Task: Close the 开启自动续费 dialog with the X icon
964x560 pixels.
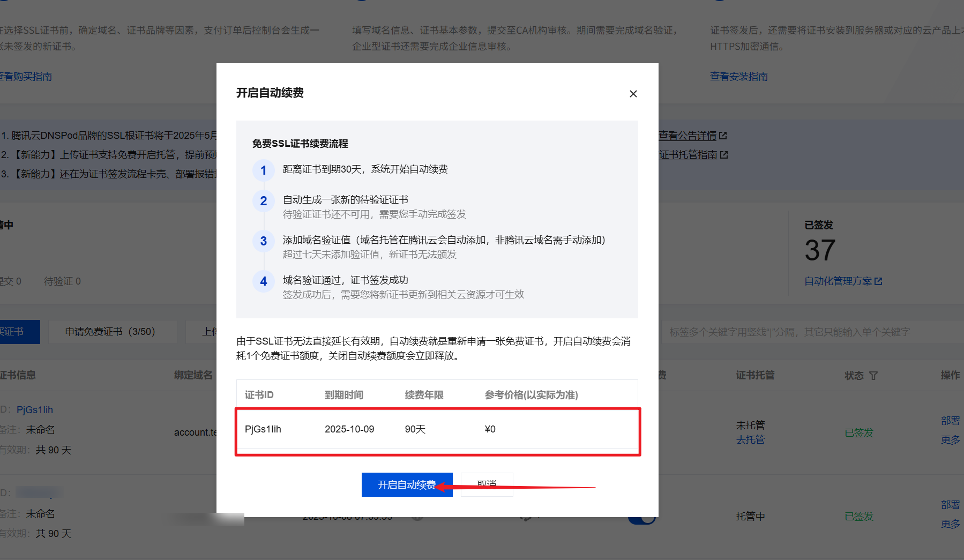Action: click(x=633, y=93)
